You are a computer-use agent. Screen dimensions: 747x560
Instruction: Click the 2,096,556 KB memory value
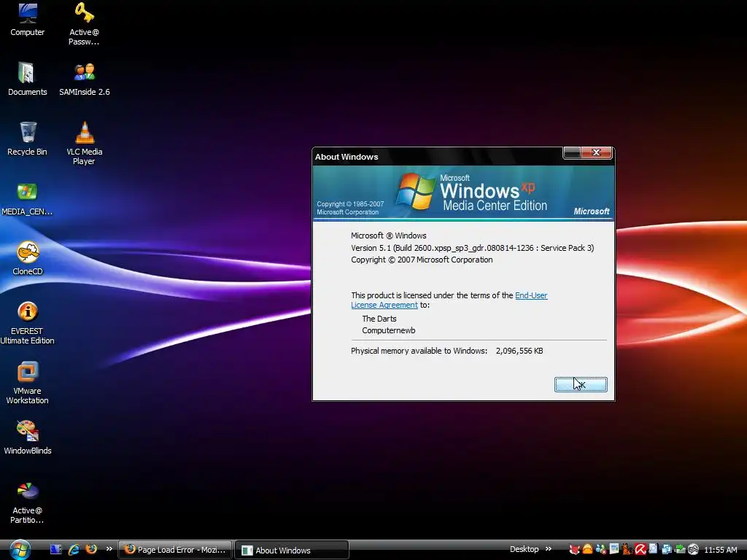coord(519,351)
